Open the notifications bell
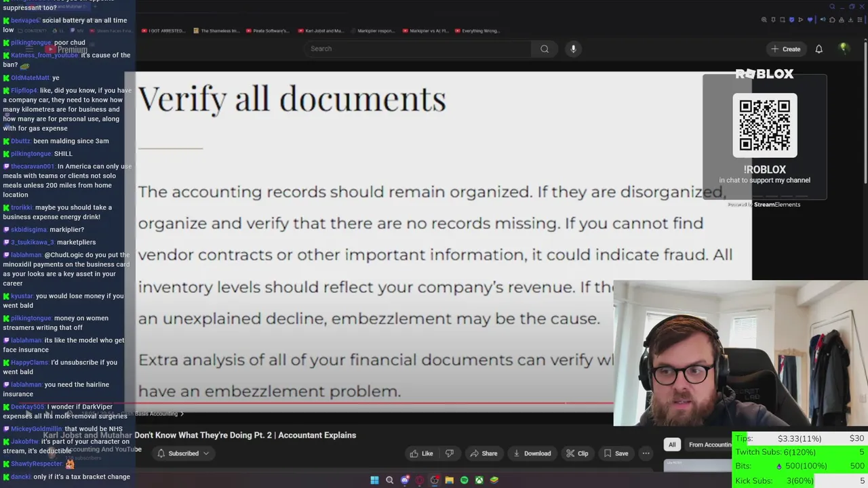 [818, 49]
